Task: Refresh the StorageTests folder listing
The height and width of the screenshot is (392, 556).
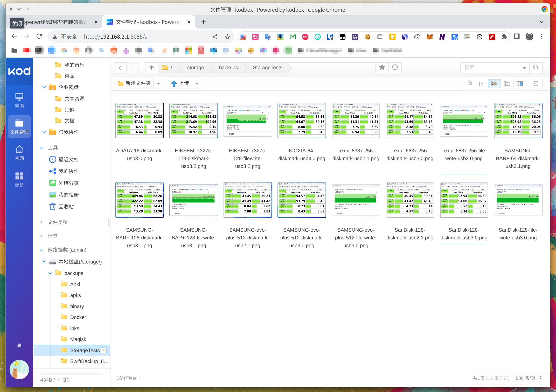Action: [395, 68]
